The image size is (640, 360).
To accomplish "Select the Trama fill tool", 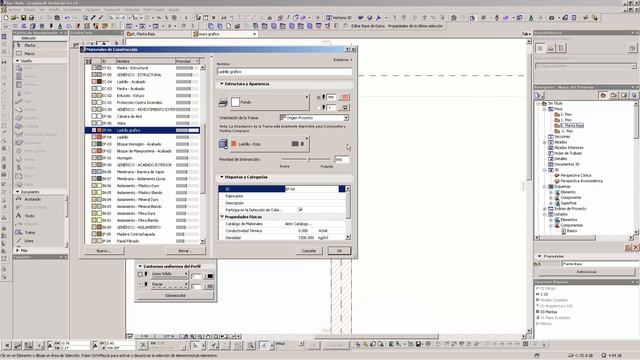I will click(40, 232).
